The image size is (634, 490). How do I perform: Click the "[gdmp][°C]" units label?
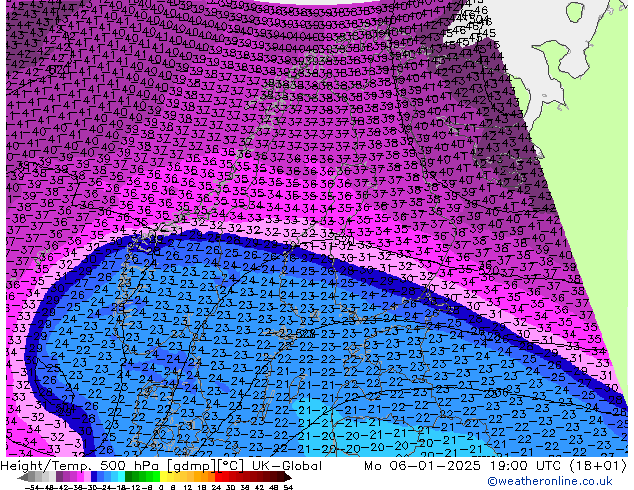(x=205, y=466)
